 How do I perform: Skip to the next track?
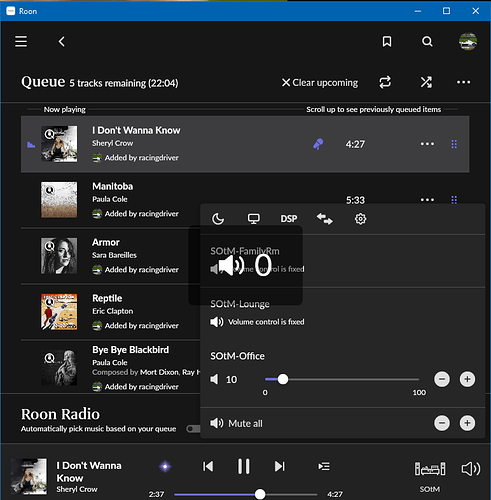point(279,466)
